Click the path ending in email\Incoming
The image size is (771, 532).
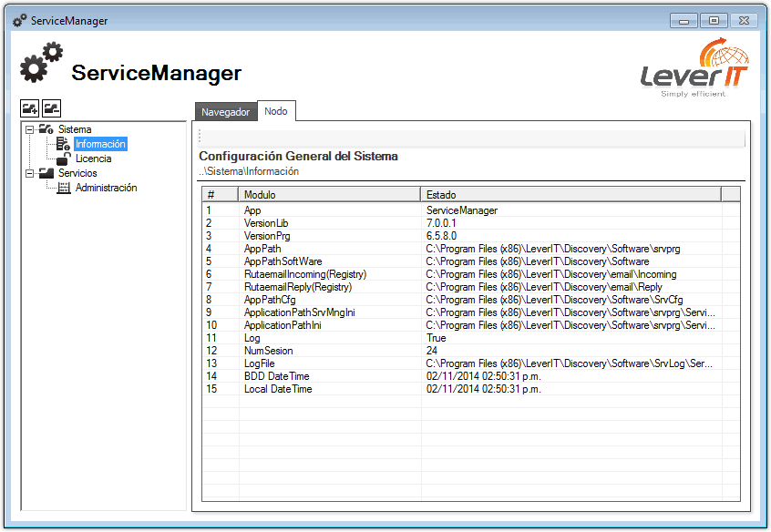[551, 274]
